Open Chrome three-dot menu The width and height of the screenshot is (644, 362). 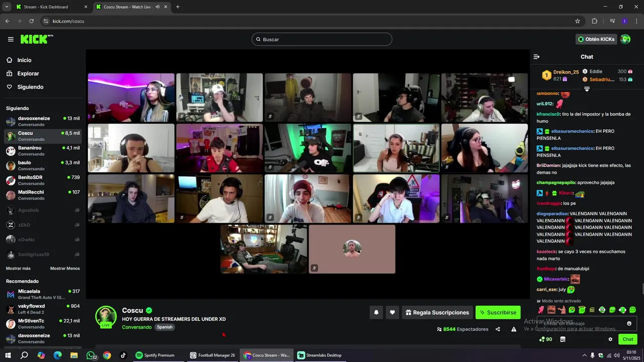click(x=636, y=21)
